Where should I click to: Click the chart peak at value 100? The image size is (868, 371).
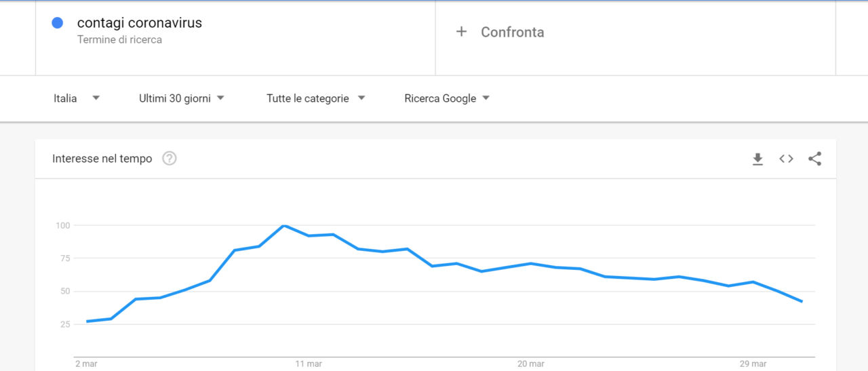[x=284, y=225]
